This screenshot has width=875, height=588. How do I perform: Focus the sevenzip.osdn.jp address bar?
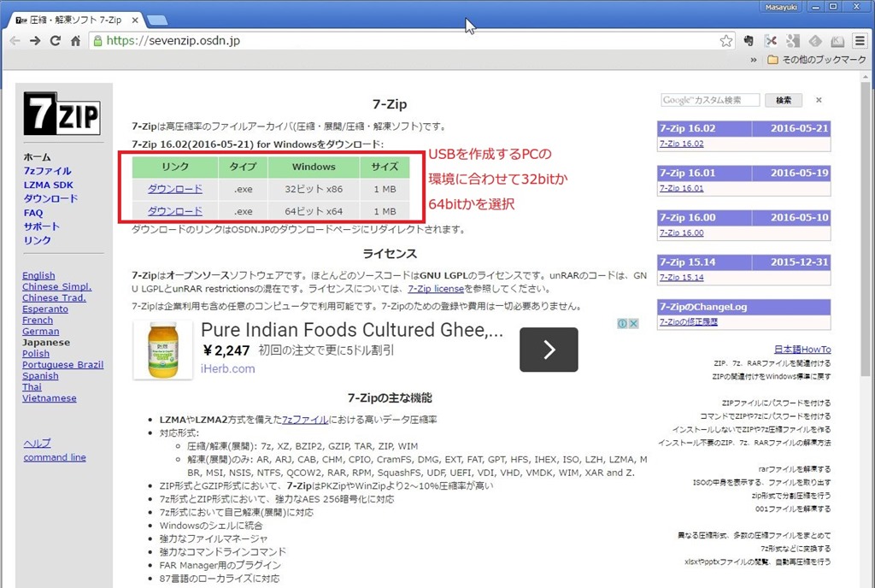click(x=411, y=41)
